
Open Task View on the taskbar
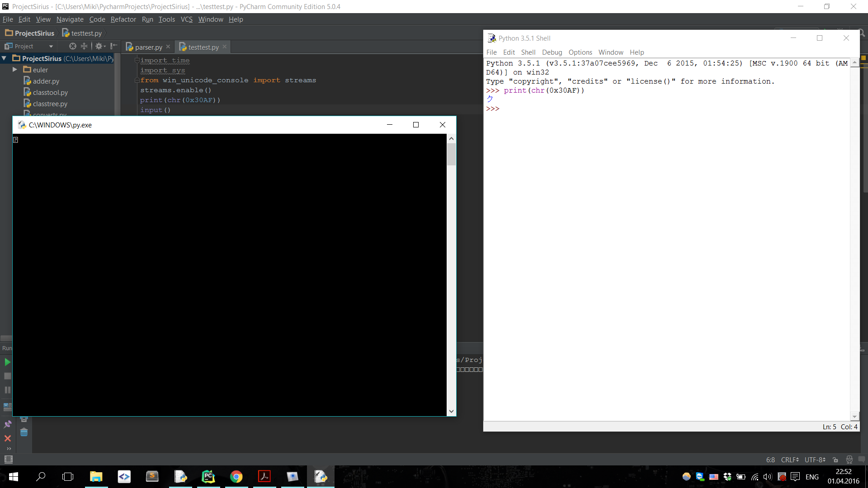(68, 477)
